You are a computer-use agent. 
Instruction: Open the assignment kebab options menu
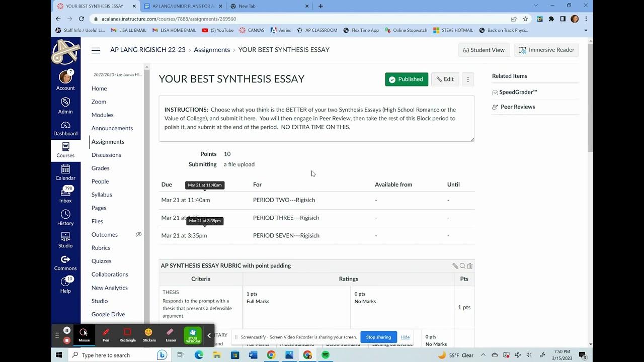468,79
